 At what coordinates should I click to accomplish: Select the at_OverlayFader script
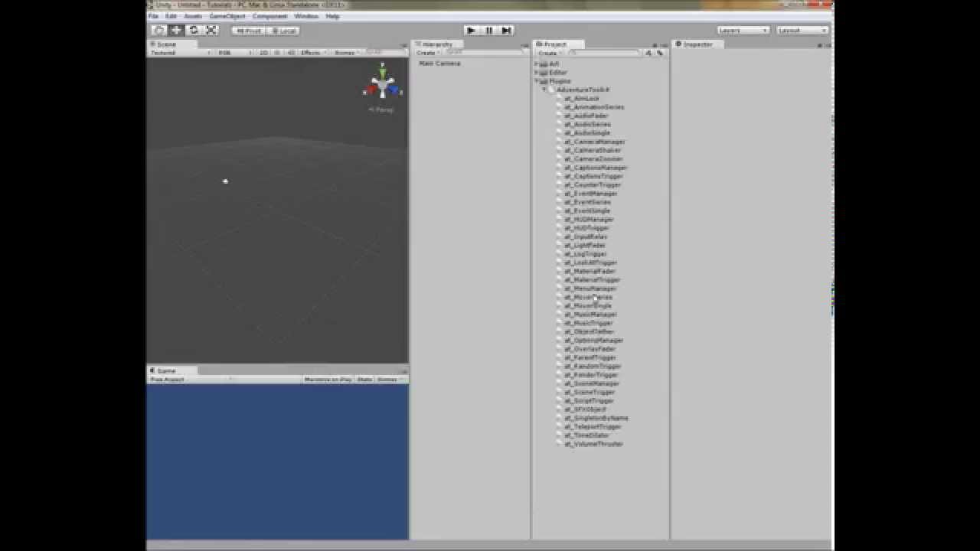(x=590, y=349)
